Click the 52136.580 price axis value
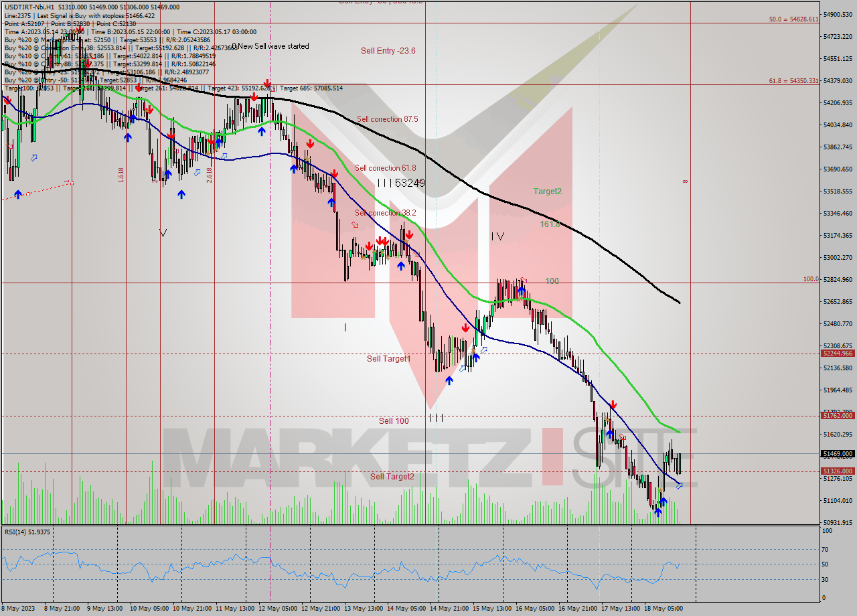Viewport: 857px width, 616px height. (838, 368)
